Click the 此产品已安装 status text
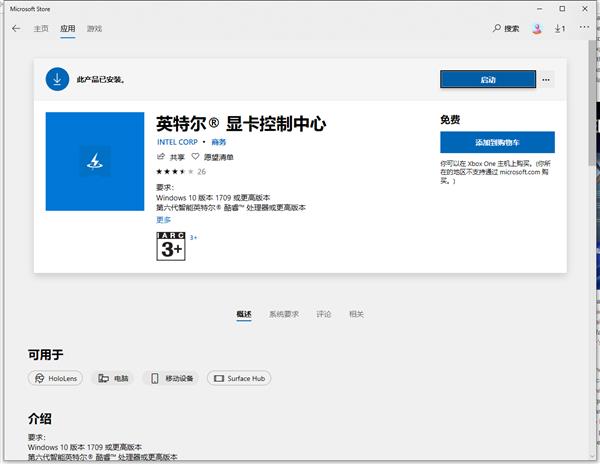The width and height of the screenshot is (600, 464). click(101, 80)
